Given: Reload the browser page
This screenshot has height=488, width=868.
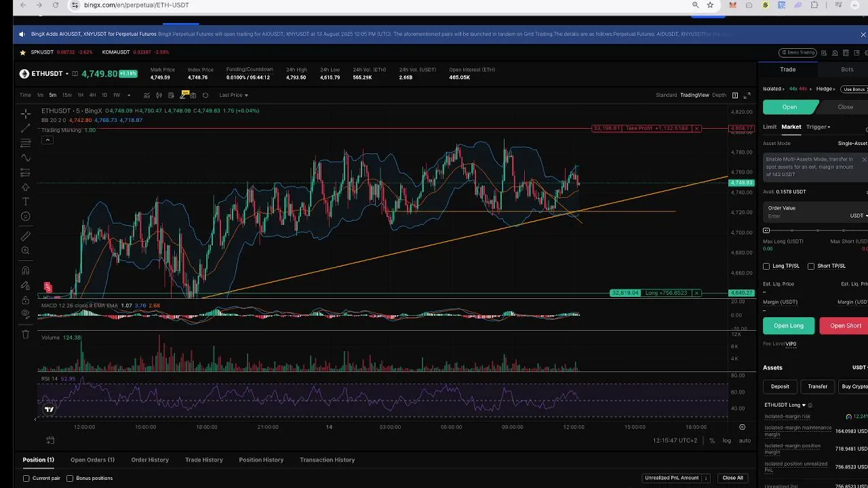Looking at the screenshot, I should 56,5.
